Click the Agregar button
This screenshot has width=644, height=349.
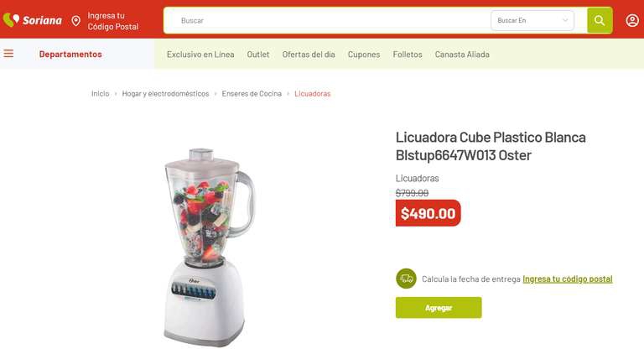point(439,308)
